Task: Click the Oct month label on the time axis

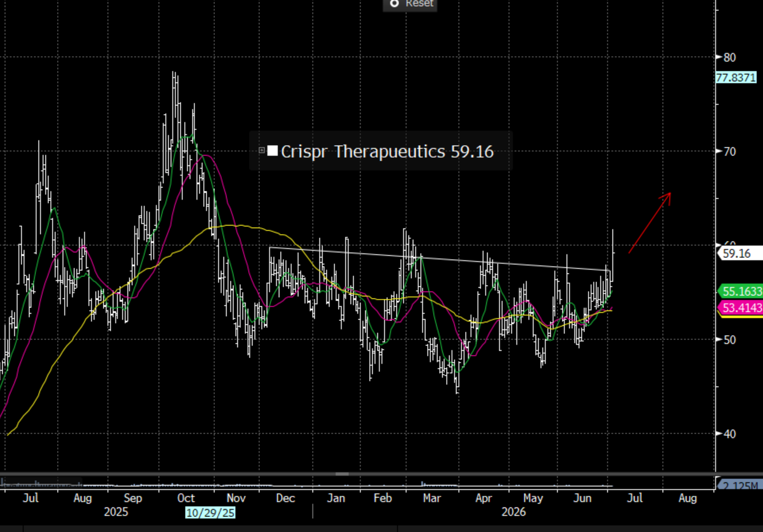Action: click(186, 498)
